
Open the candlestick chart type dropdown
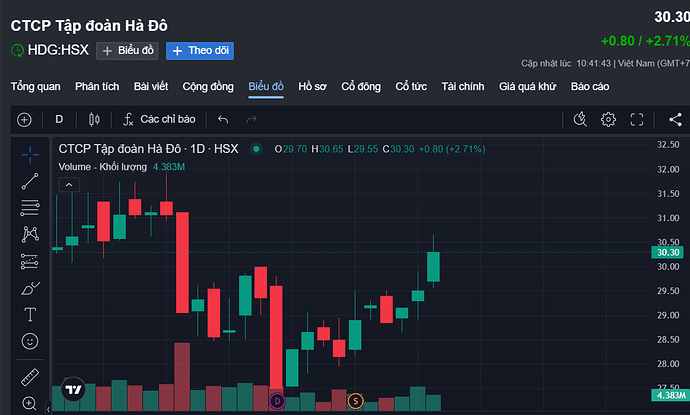click(95, 120)
